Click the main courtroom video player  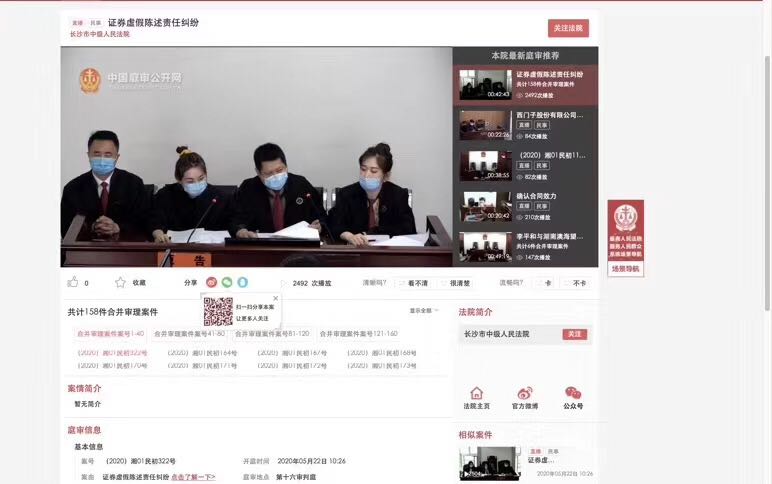point(256,157)
